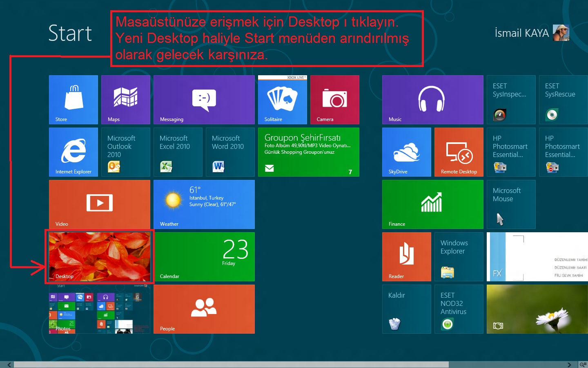The width and height of the screenshot is (588, 368).
Task: Open the Store tile
Action: pos(73,100)
